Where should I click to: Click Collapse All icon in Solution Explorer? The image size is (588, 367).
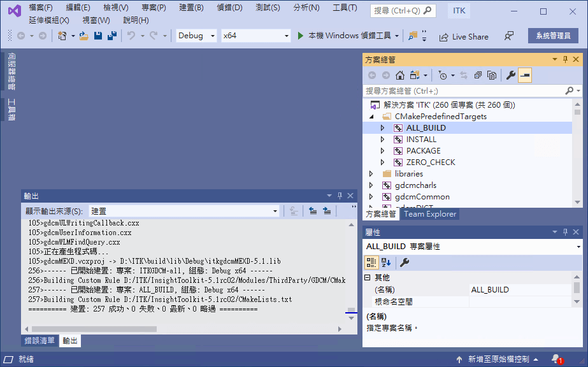pos(478,75)
